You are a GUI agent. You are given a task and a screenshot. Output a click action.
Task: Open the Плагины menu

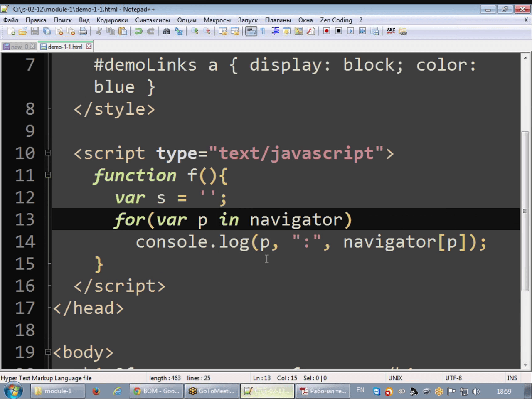click(278, 20)
